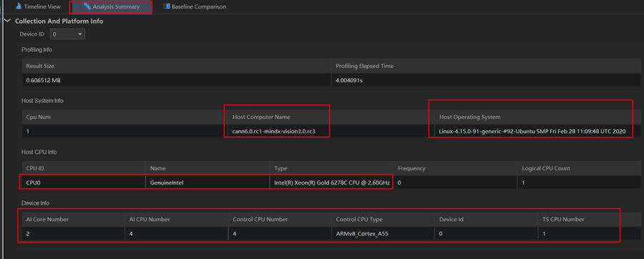
Task: Click the Linux-4.15.0-91-generic operating system value
Action: tap(533, 132)
